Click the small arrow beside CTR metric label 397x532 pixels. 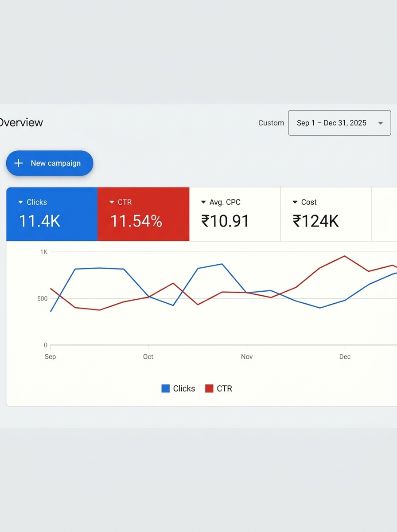pyautogui.click(x=112, y=202)
